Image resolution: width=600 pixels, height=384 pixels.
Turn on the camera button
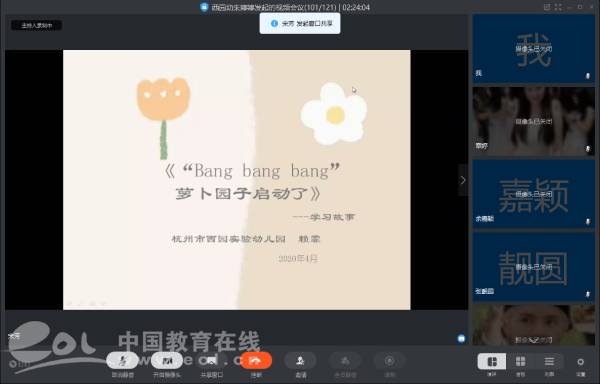pyautogui.click(x=167, y=361)
